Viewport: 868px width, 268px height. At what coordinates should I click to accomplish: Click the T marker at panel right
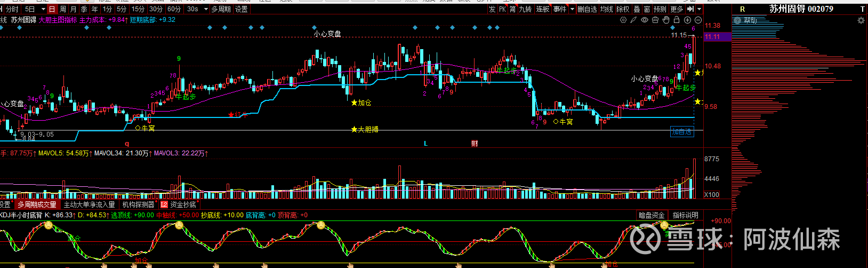tap(863, 9)
